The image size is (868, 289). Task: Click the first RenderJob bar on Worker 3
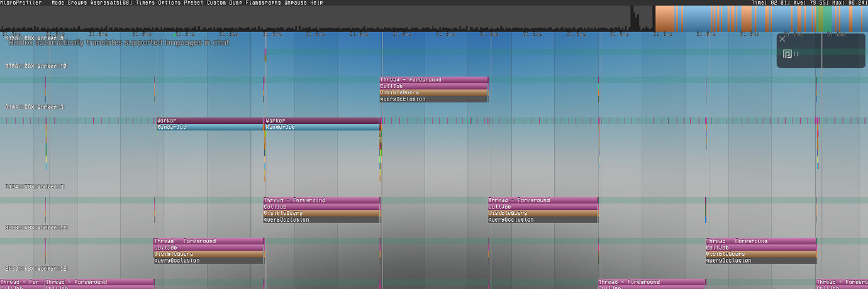tap(209, 127)
